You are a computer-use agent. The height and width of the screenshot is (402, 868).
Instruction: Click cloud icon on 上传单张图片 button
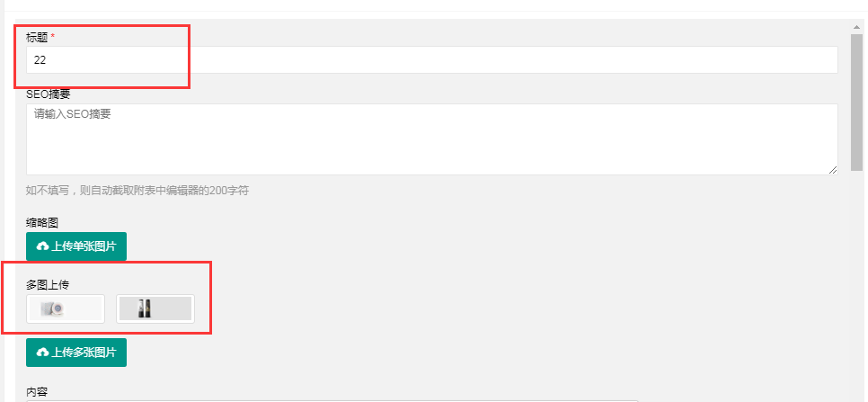(42, 246)
